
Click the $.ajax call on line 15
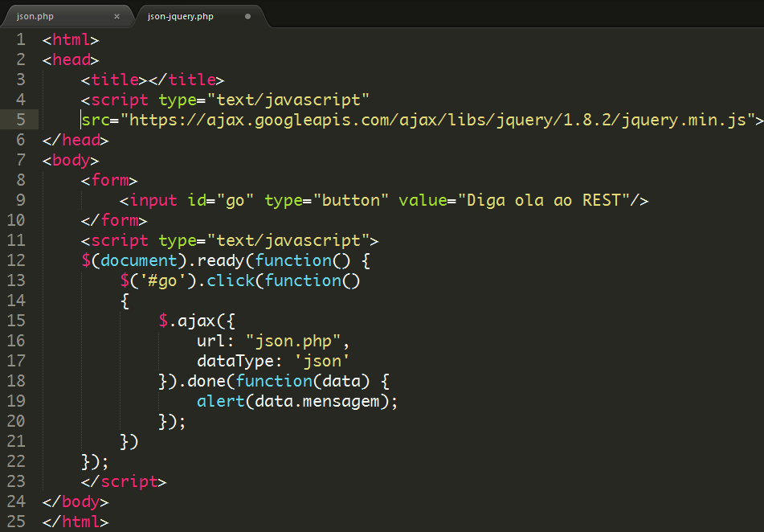(x=199, y=320)
